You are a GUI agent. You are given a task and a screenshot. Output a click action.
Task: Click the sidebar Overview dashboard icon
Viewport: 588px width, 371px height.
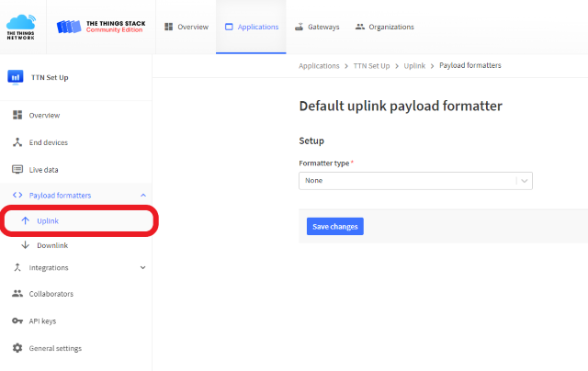tap(17, 115)
